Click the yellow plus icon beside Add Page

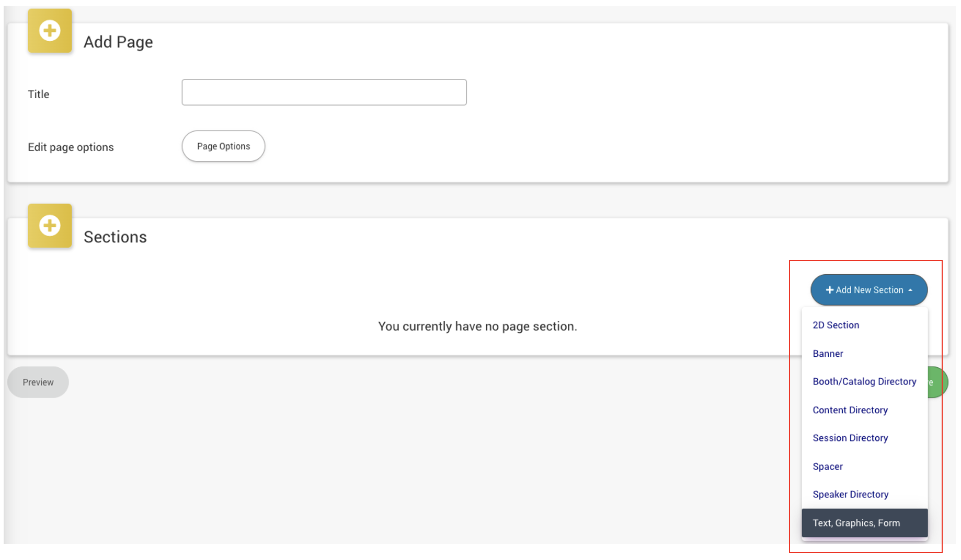tap(50, 30)
